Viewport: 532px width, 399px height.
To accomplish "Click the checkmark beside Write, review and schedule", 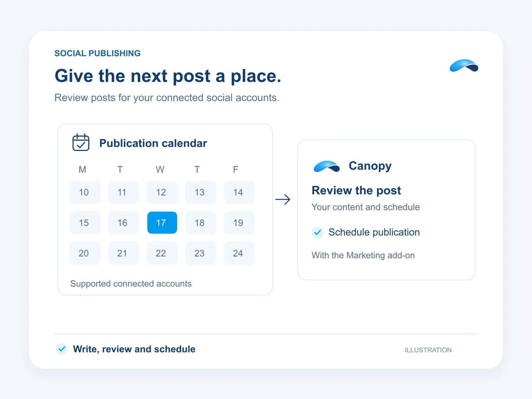I will [62, 349].
